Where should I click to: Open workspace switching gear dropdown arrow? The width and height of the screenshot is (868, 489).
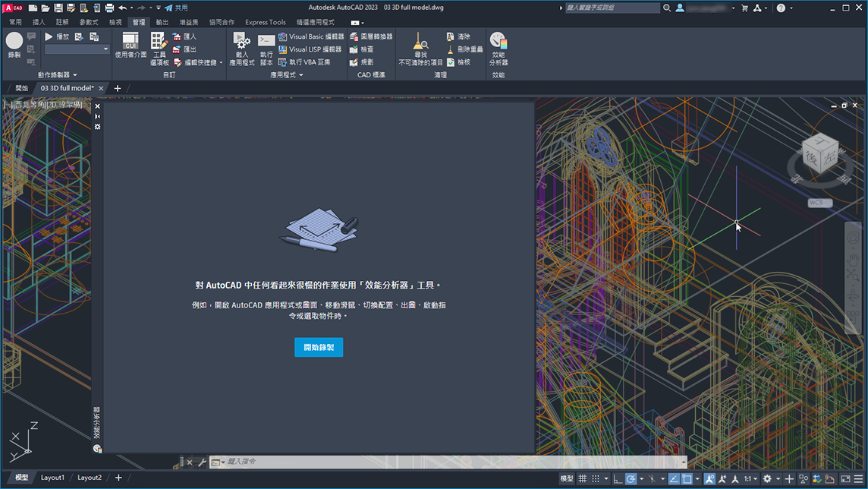(x=778, y=479)
